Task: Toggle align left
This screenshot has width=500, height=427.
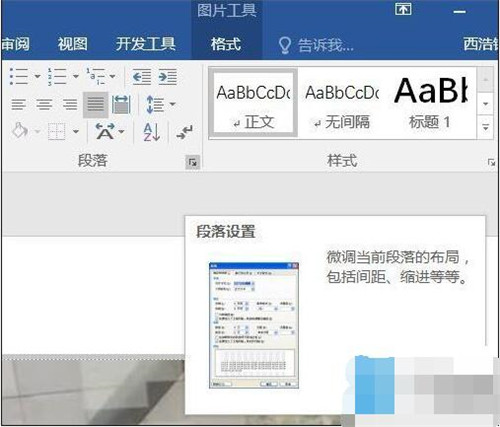Action: (19, 105)
